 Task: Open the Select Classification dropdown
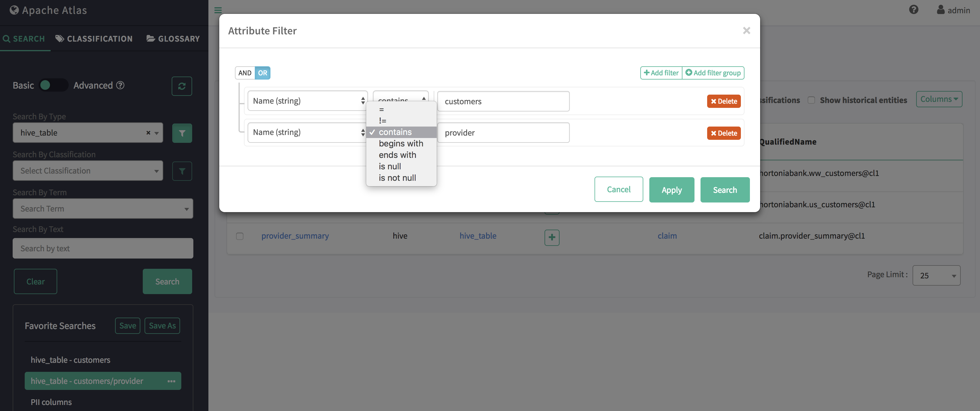(x=88, y=171)
